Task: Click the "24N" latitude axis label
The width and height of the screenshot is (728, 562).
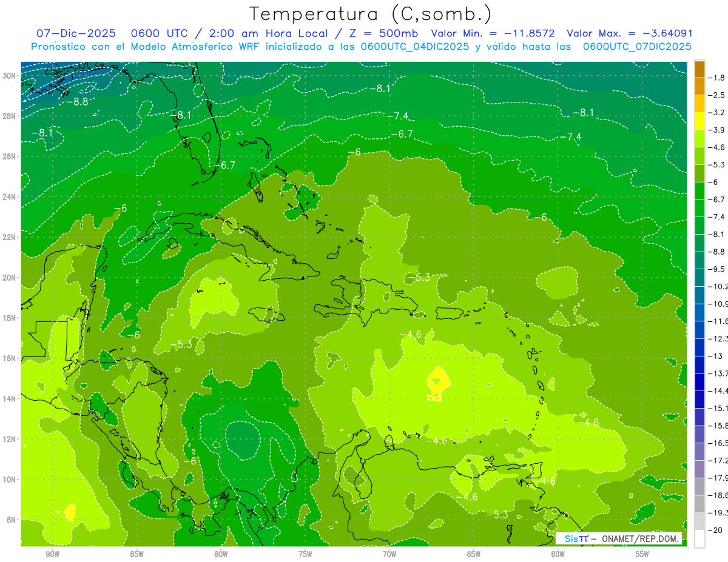Action: 9,197
